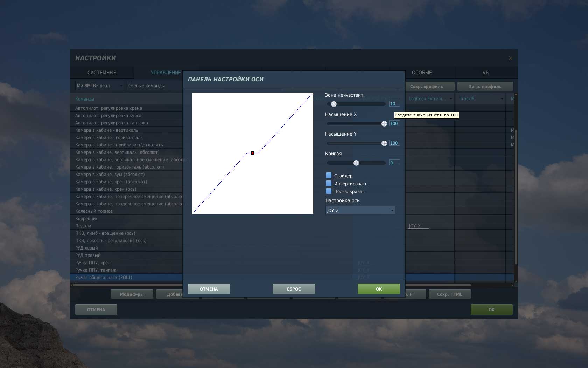Select row Педали
The height and width of the screenshot is (368, 588).
point(126,226)
